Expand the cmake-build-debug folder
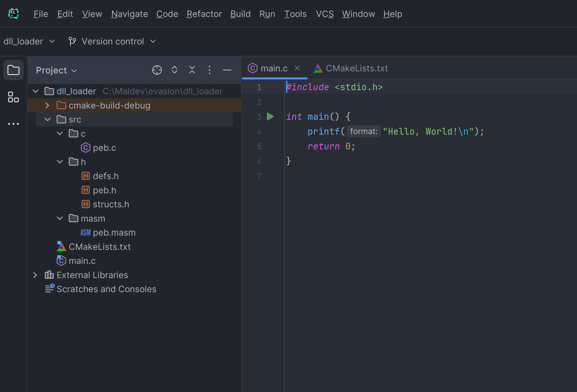This screenshot has width=577, height=392. 47,106
